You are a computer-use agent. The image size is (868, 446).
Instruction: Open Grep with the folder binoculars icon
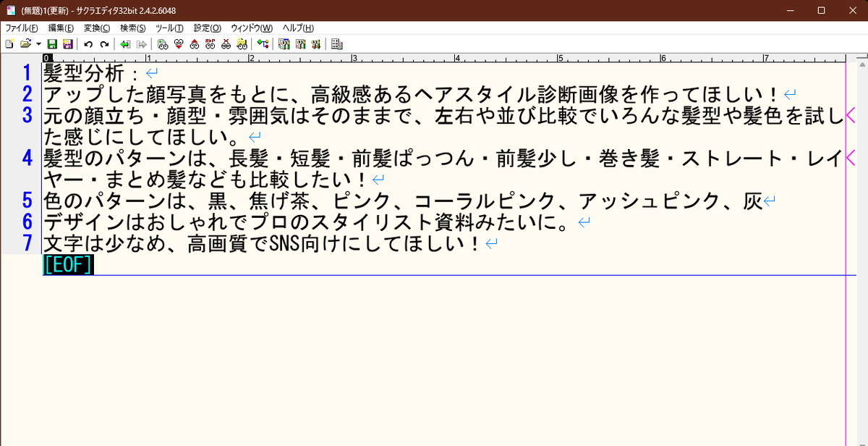[x=242, y=44]
